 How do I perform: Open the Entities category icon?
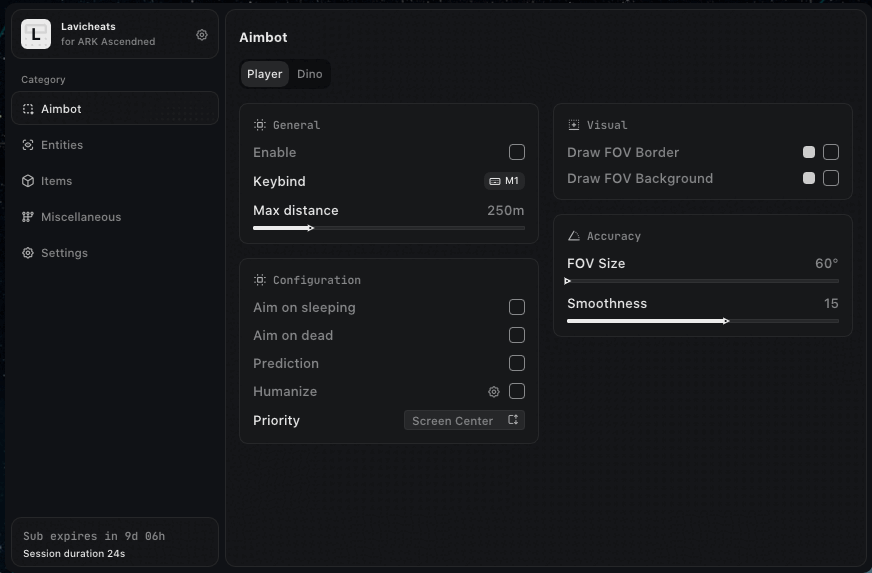click(x=28, y=145)
